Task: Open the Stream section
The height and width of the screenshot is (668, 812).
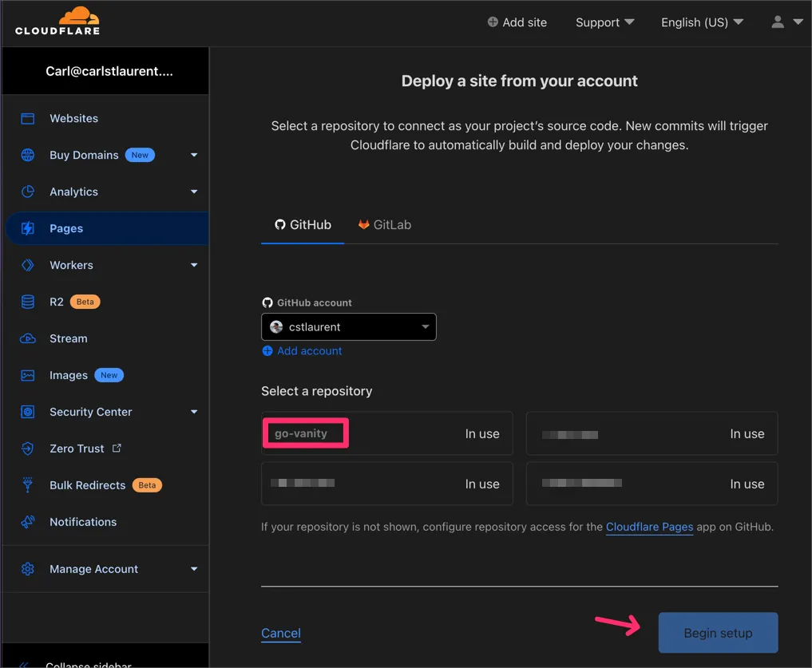Action: click(x=68, y=338)
